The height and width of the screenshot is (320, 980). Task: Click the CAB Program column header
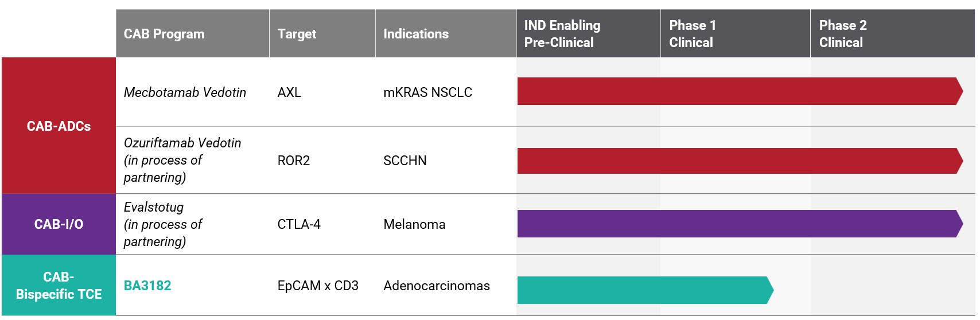pyautogui.click(x=164, y=34)
